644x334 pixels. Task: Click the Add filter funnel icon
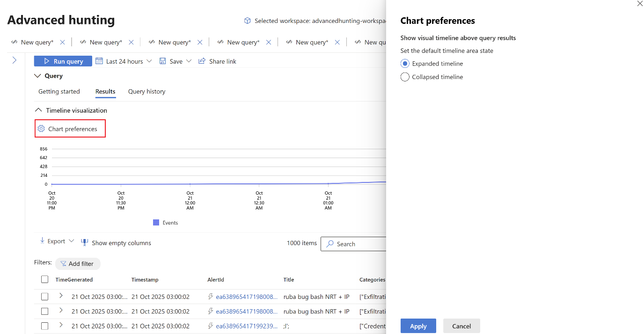tap(63, 264)
